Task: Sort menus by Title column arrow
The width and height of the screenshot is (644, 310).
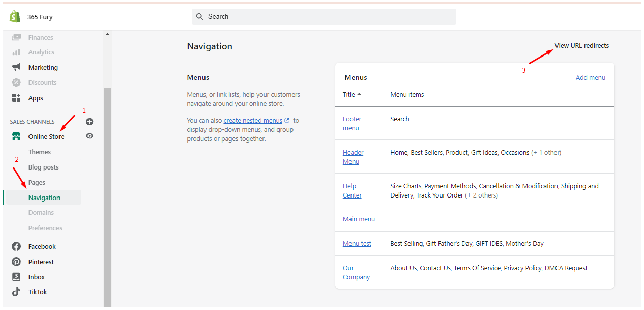Action: click(x=359, y=94)
